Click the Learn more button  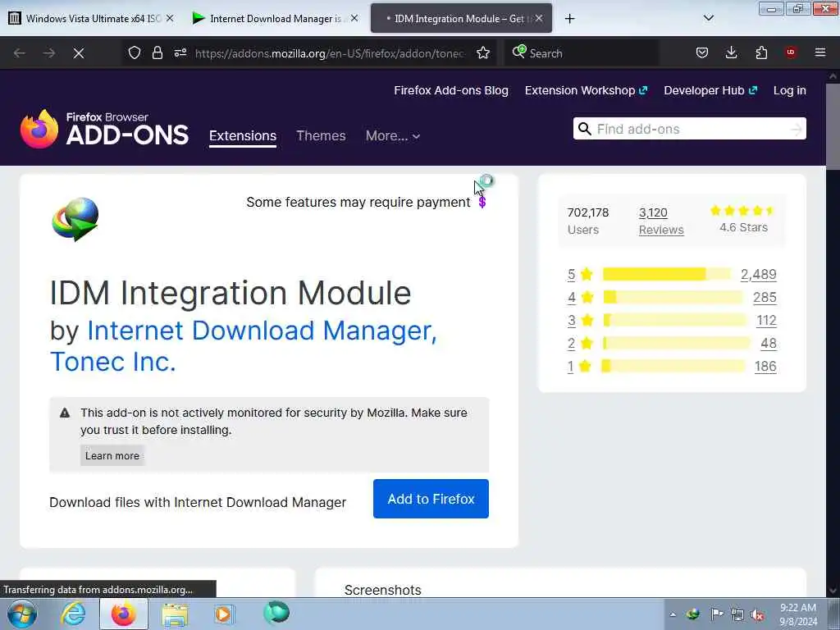112,456
